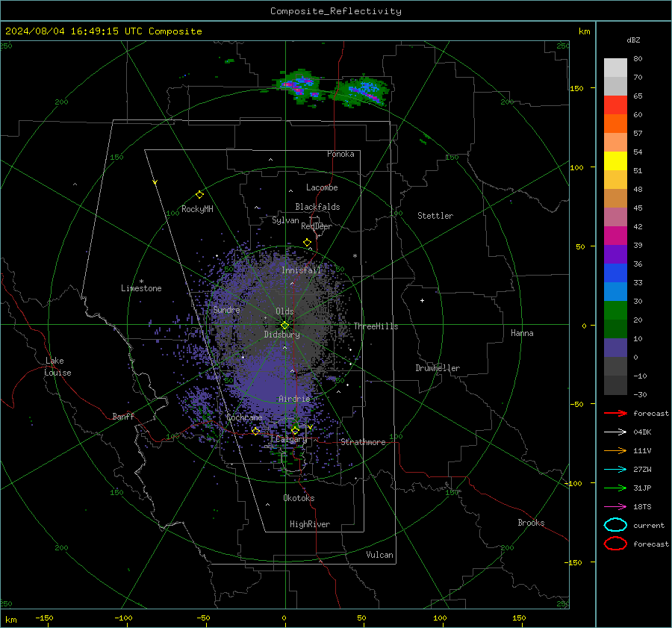Image resolution: width=672 pixels, height=628 pixels.
Task: Click the Airdrie city label
Action: 294,399
